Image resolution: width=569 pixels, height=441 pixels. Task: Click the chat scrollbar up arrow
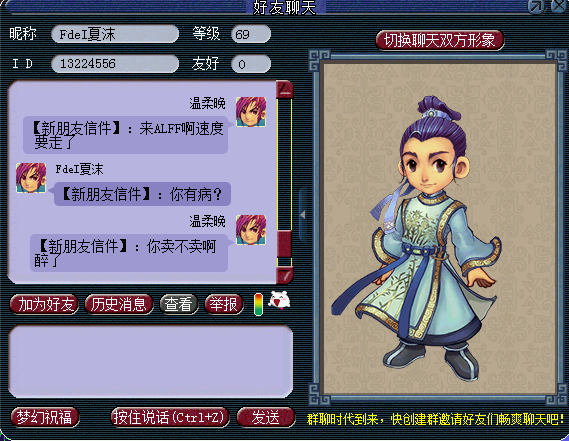point(284,90)
